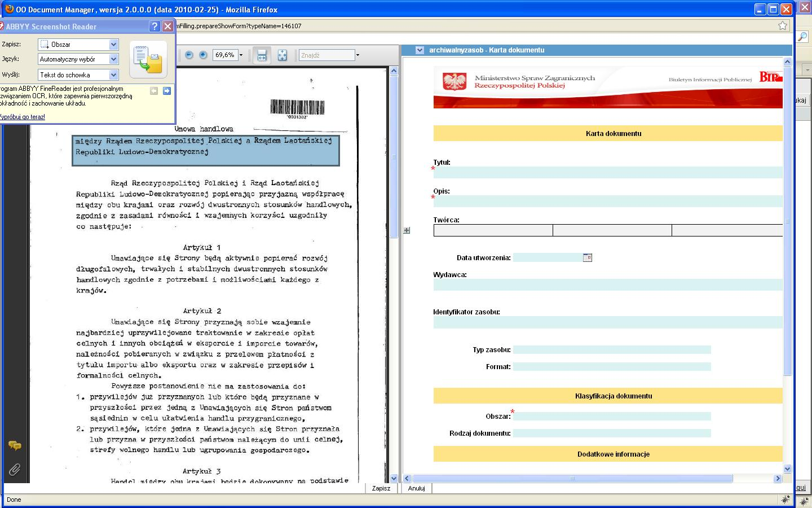Screen dimensions: 812x508
Task: Open the zoom level dropdown arrow
Action: [241, 55]
